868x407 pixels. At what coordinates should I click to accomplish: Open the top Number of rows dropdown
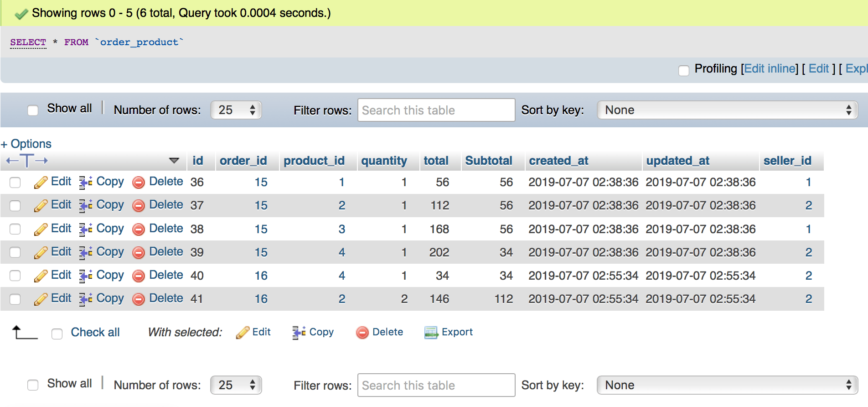236,110
